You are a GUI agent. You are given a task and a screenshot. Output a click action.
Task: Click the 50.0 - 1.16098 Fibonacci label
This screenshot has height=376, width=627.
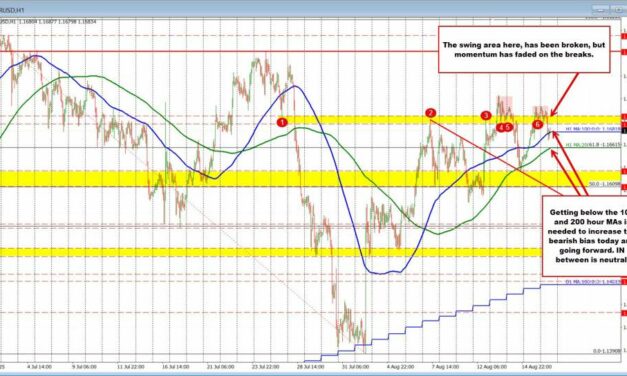(x=605, y=184)
